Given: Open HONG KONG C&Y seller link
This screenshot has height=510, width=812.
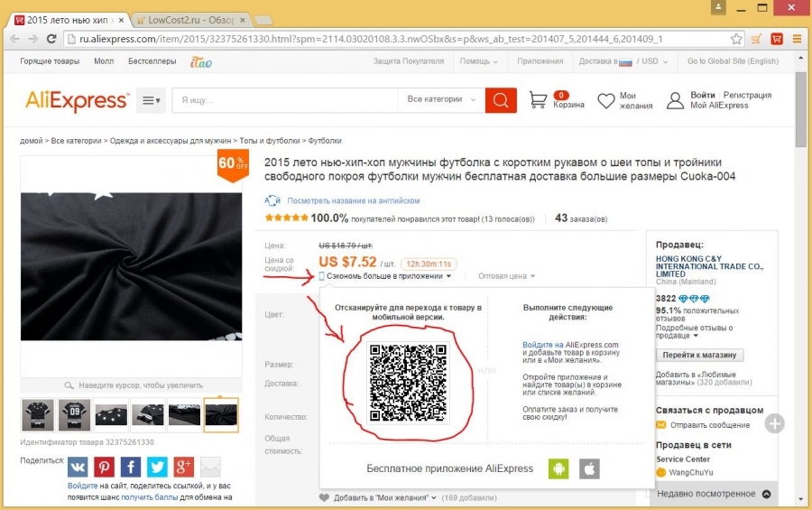Looking at the screenshot, I should pyautogui.click(x=709, y=266).
